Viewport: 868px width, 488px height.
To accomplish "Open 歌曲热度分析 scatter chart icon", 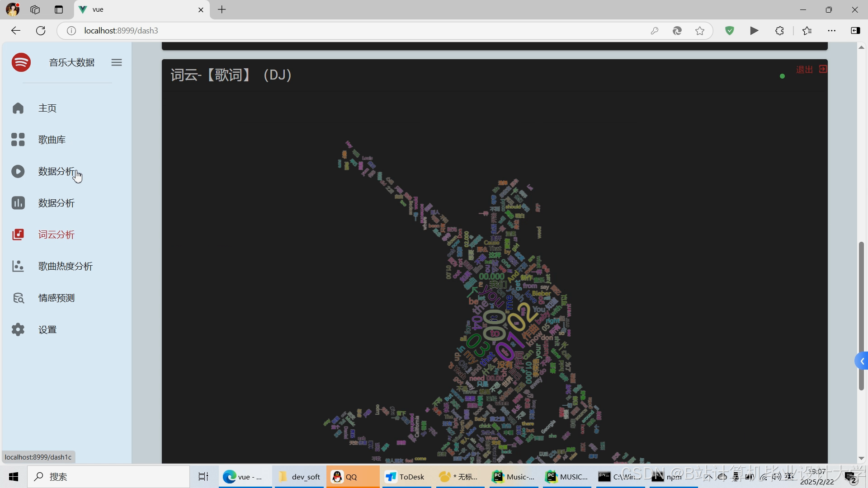I will (x=18, y=267).
